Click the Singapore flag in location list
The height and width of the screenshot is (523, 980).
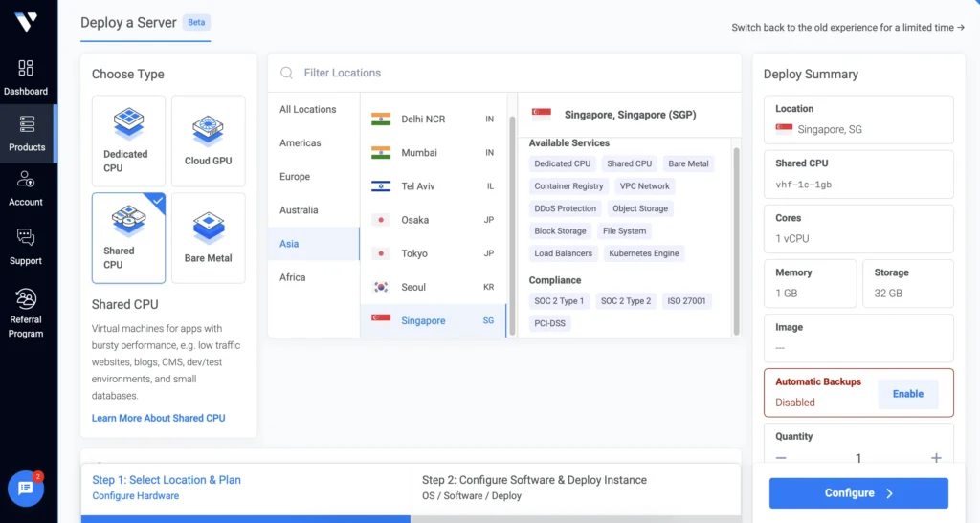tap(381, 319)
